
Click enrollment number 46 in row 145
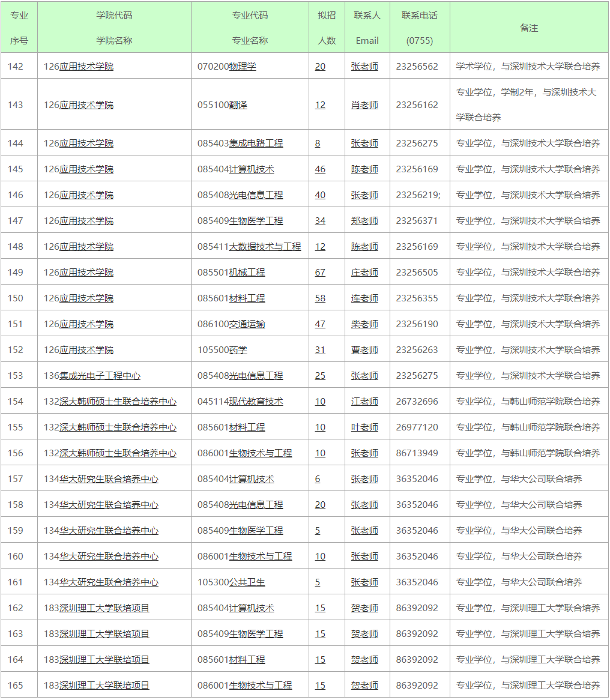coord(320,169)
